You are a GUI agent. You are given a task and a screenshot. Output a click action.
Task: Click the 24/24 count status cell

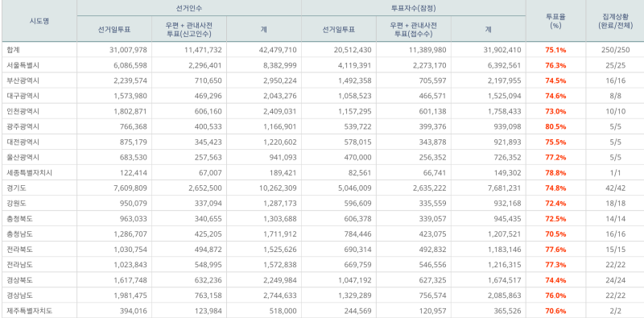coord(615,280)
